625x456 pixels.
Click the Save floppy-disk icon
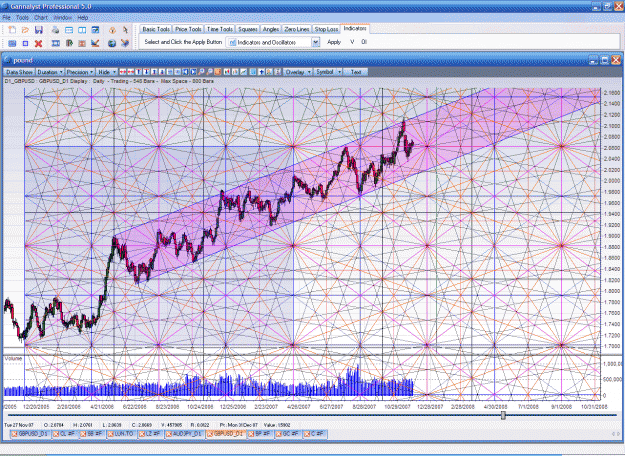[x=39, y=30]
